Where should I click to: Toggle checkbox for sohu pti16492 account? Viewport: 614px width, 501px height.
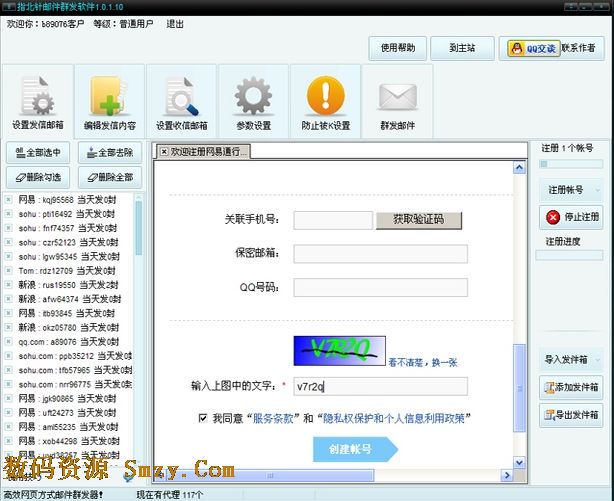tap(8, 214)
